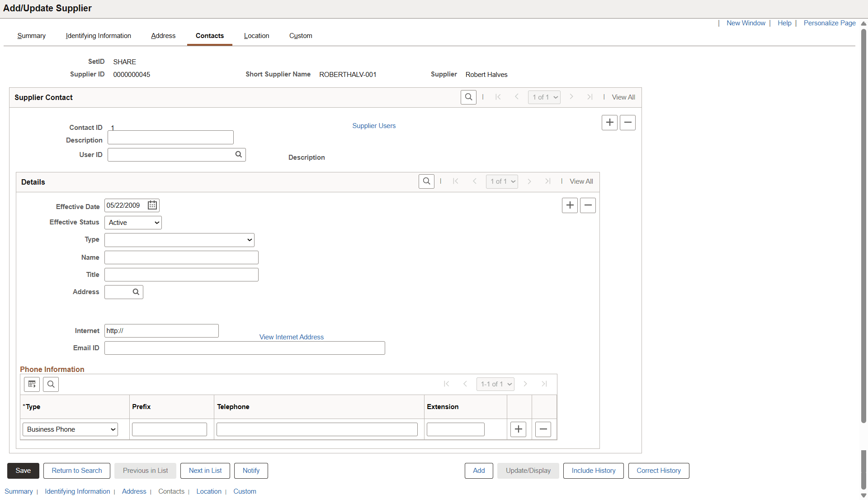Jump to last Supplier Contact record arrow

click(590, 97)
